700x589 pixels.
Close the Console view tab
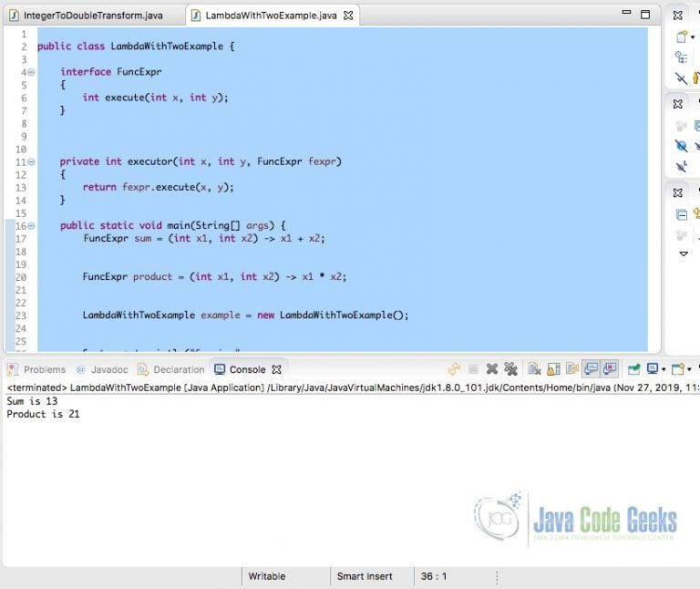pyautogui.click(x=277, y=370)
